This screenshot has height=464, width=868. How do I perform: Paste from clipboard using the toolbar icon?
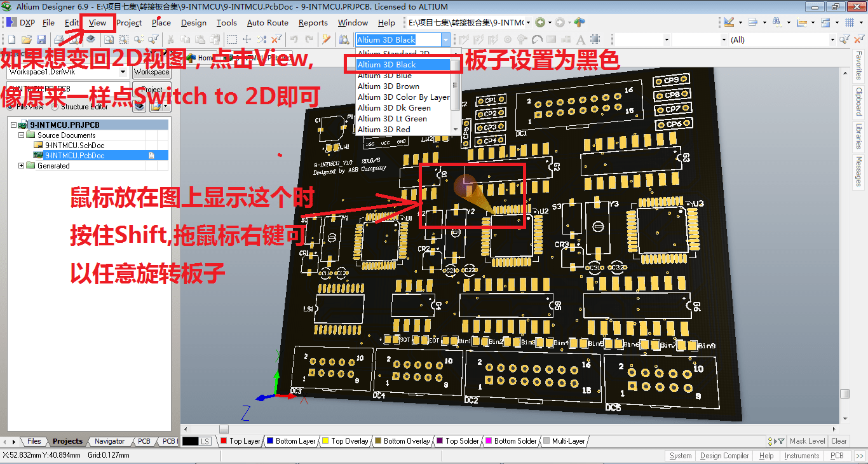pos(200,39)
